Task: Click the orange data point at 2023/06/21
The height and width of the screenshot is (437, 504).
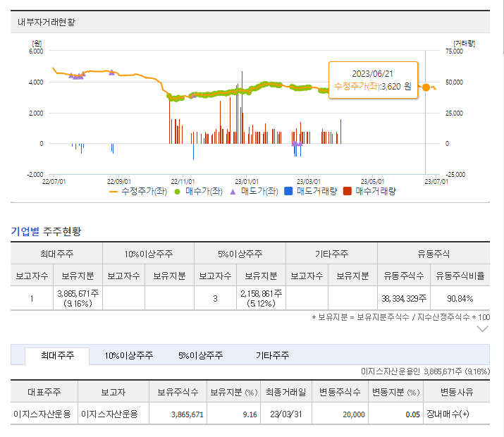Action: (426, 87)
